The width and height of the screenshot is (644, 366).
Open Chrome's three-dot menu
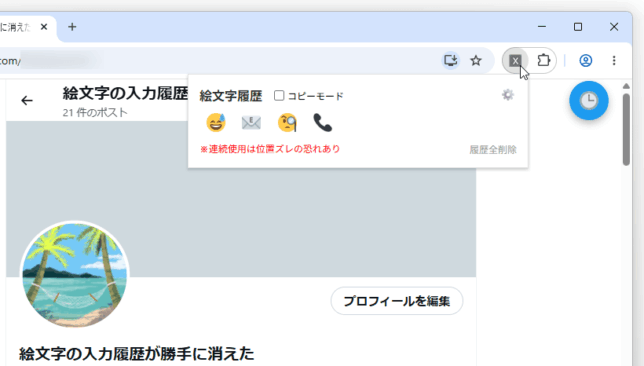tap(614, 61)
